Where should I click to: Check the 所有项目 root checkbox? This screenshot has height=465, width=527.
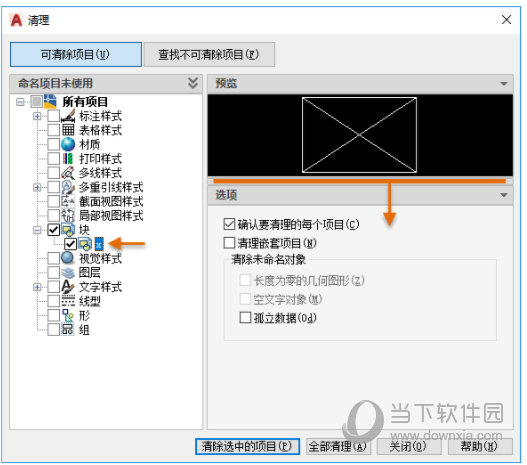pos(36,101)
